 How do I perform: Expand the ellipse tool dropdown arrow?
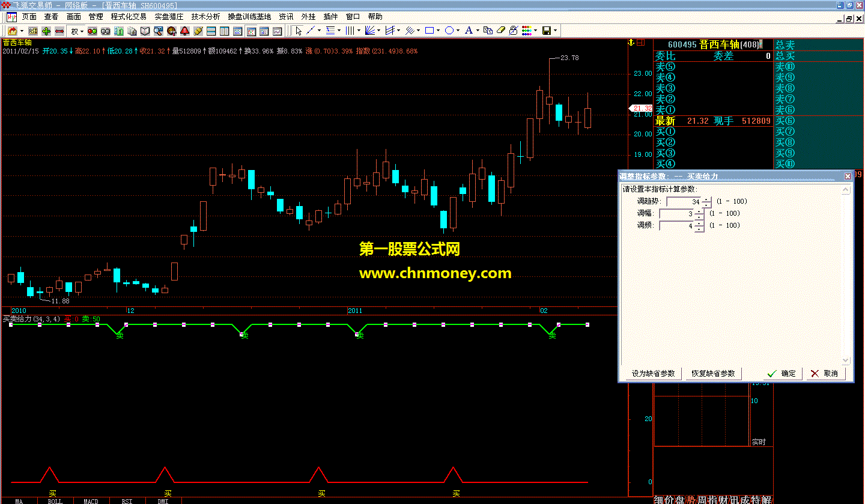tap(458, 31)
